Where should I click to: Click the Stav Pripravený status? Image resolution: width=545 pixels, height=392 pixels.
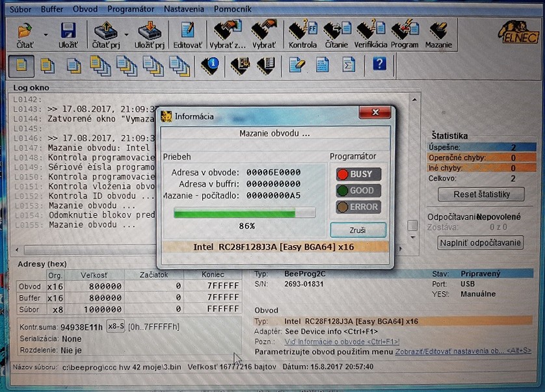pos(481,274)
